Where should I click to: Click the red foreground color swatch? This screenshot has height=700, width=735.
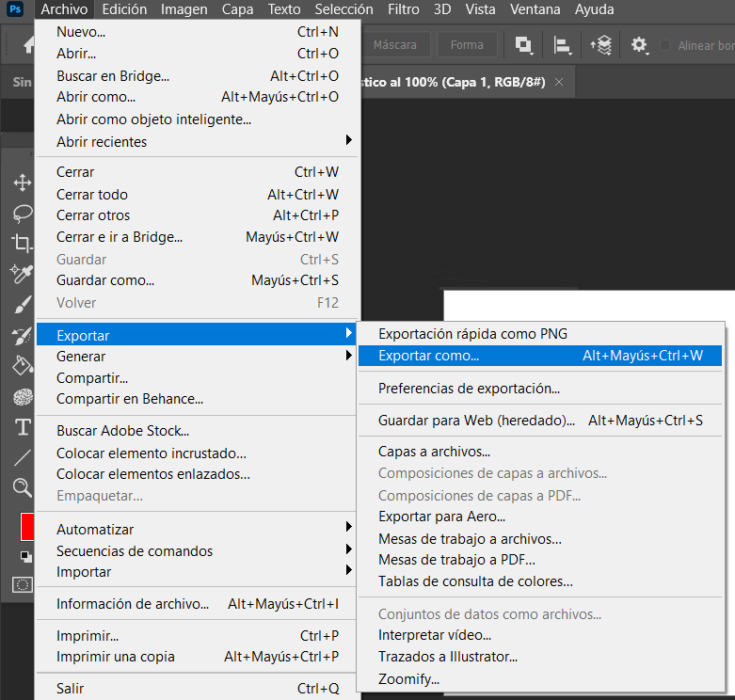(x=26, y=526)
